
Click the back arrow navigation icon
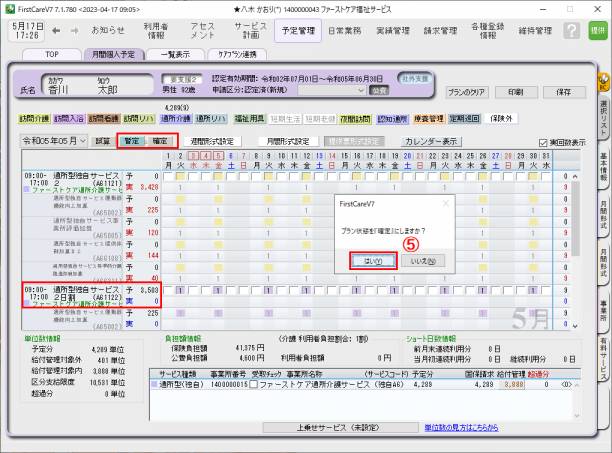[55, 30]
